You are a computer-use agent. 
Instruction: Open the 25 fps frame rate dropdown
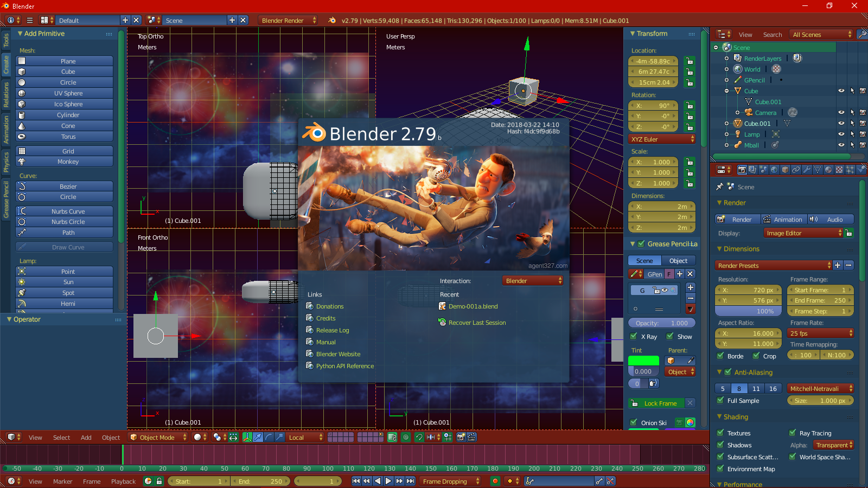(820, 333)
